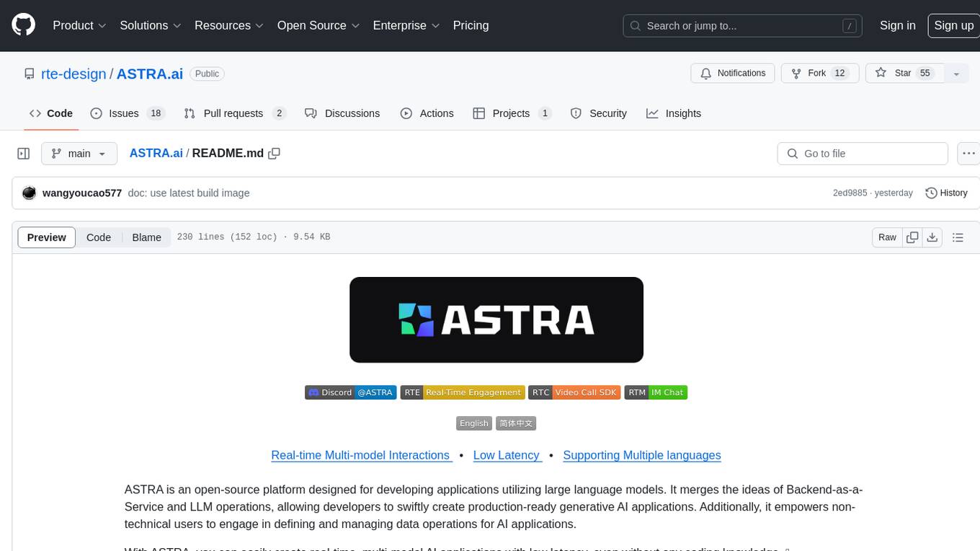This screenshot has width=980, height=551.
Task: Select the Preview view
Action: coord(47,237)
